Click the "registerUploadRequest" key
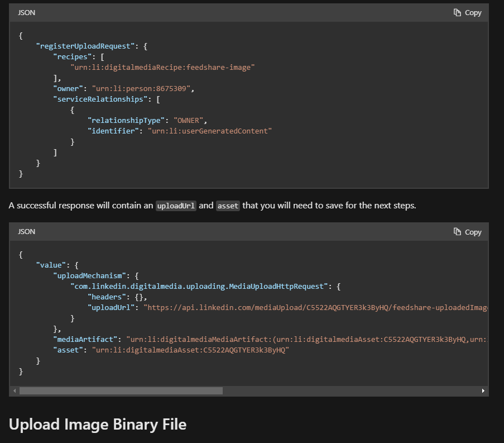This screenshot has width=504, height=443. tap(85, 46)
